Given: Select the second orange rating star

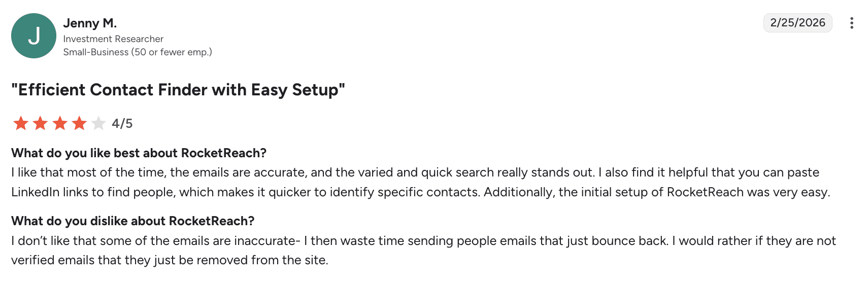Looking at the screenshot, I should tap(40, 123).
